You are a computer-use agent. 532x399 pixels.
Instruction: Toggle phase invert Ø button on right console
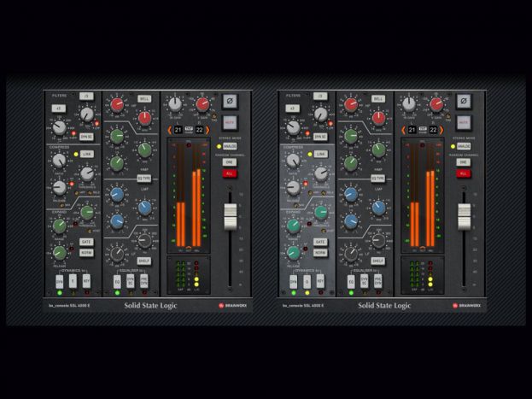(464, 101)
